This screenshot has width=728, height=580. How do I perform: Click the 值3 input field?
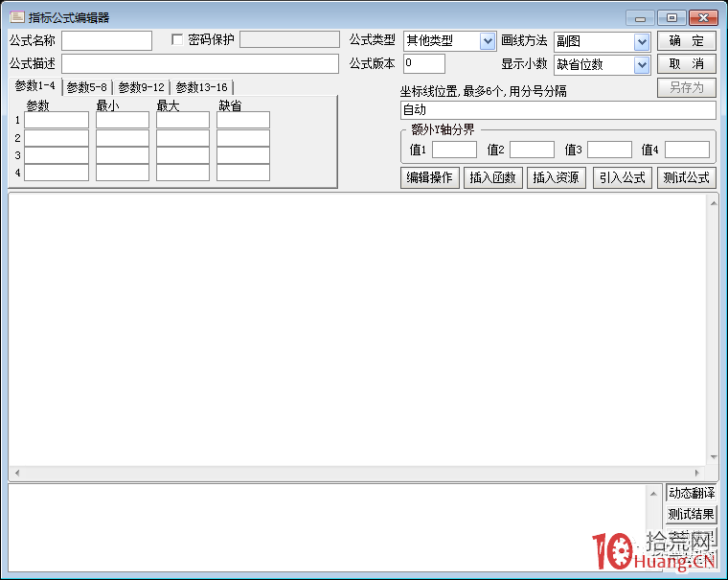tap(609, 150)
